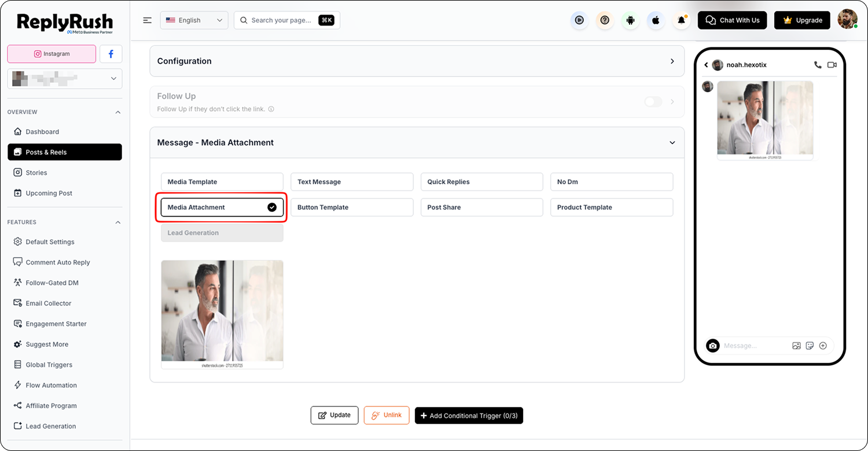This screenshot has height=451, width=868.
Task: Open Follow-Gated DM feature
Action: click(65, 283)
